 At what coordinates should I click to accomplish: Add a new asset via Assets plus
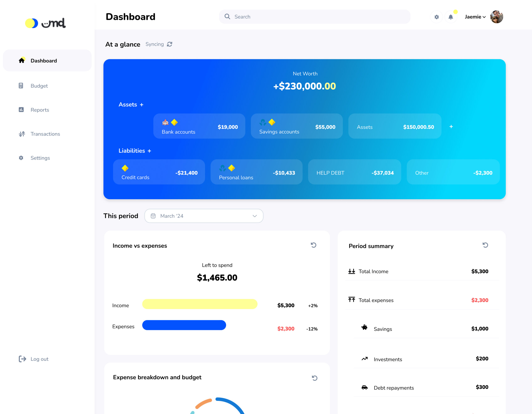[x=142, y=105]
